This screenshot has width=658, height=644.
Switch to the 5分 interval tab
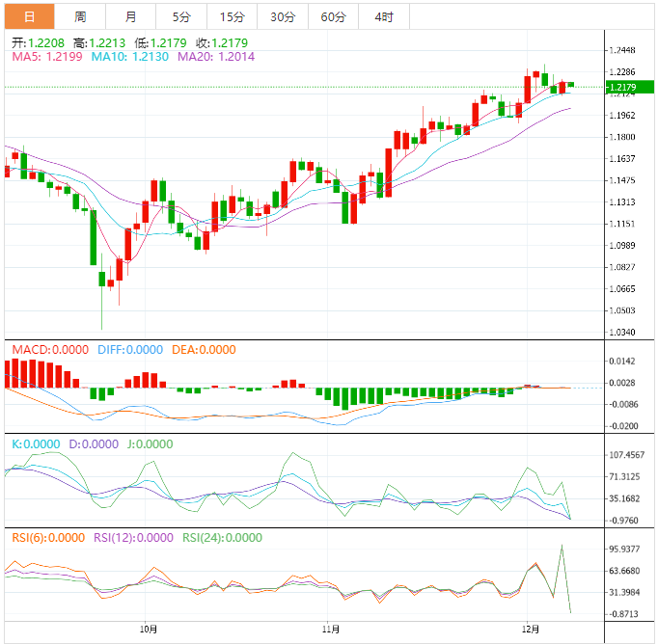pyautogui.click(x=180, y=17)
